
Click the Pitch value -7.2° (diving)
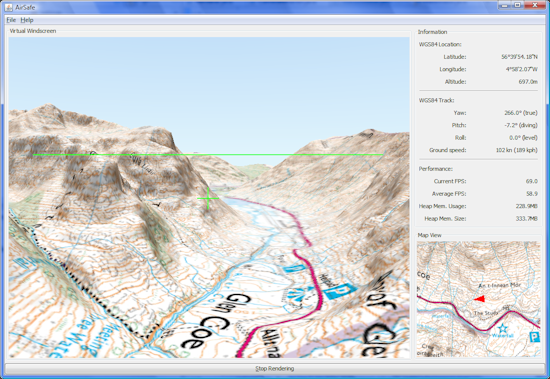coord(520,125)
